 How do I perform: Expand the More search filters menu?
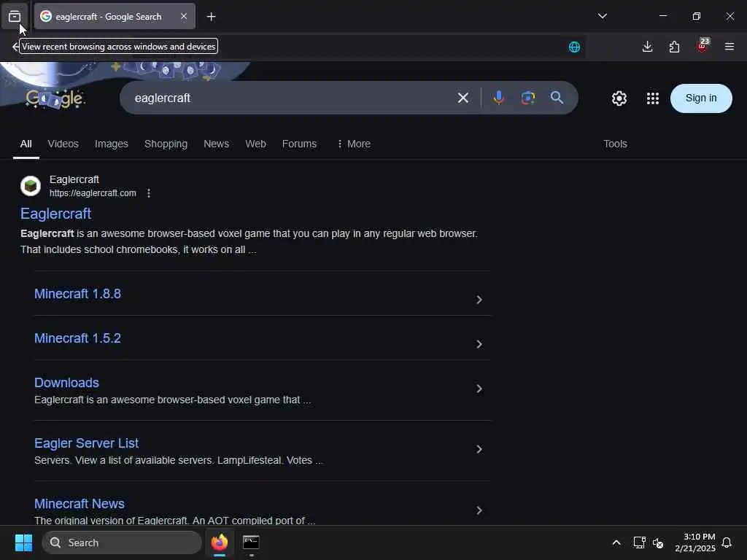pos(354,144)
